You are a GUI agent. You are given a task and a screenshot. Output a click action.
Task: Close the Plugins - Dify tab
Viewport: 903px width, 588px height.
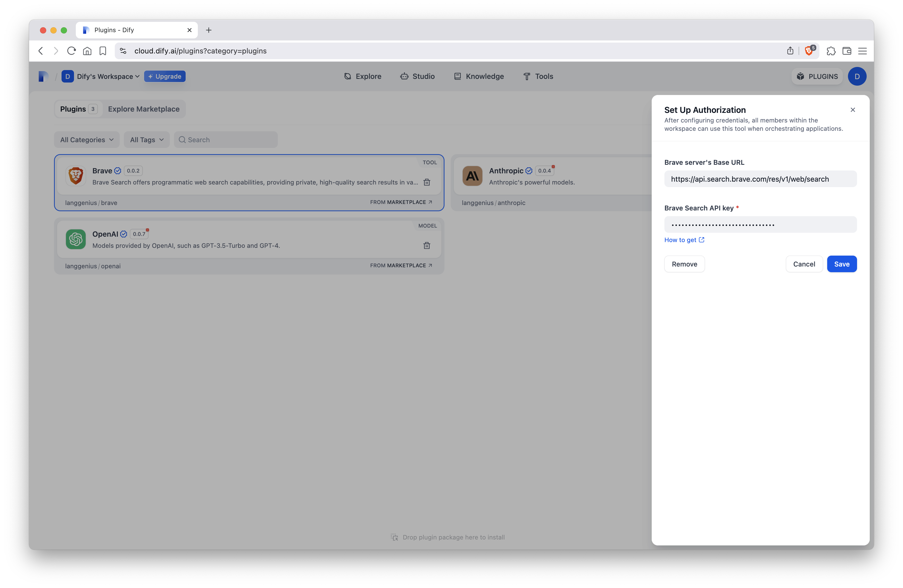(189, 30)
